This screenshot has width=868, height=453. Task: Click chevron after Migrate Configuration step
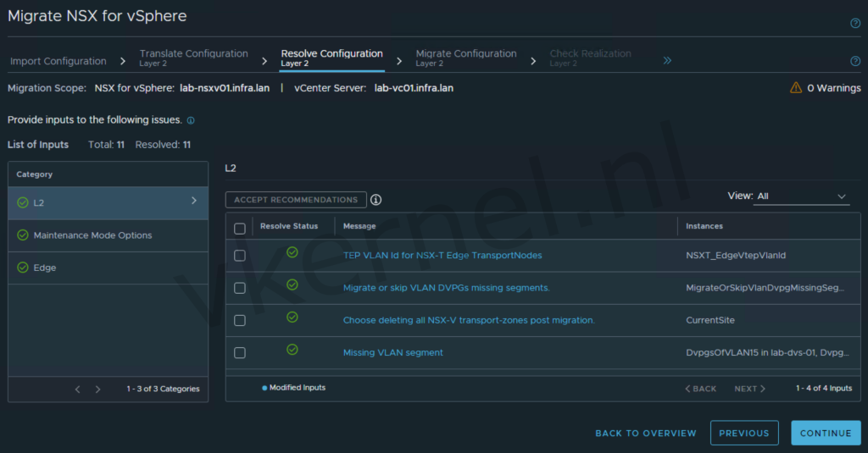point(533,61)
